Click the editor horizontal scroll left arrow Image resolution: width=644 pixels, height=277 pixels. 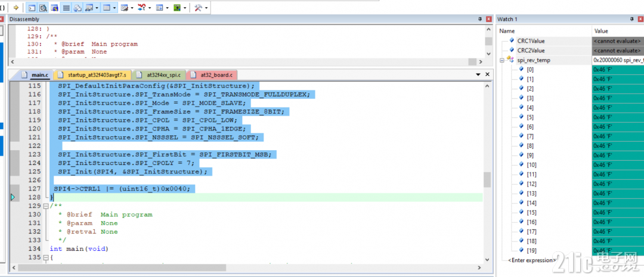pyautogui.click(x=14, y=267)
